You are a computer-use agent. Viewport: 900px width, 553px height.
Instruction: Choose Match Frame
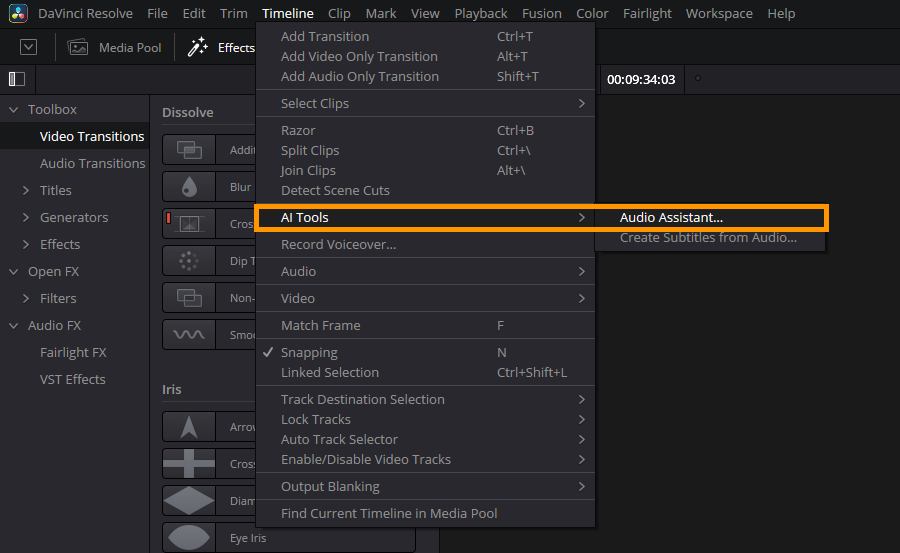point(425,326)
